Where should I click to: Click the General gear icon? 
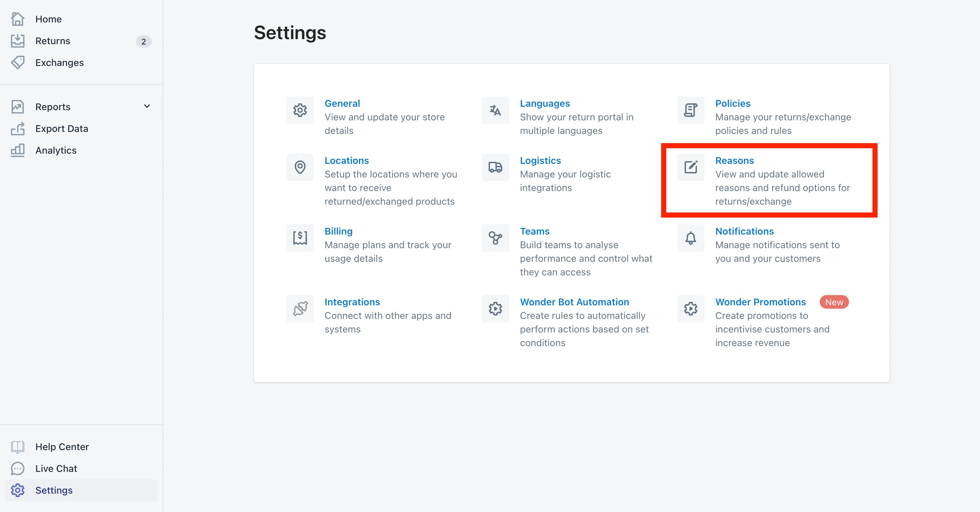(300, 110)
